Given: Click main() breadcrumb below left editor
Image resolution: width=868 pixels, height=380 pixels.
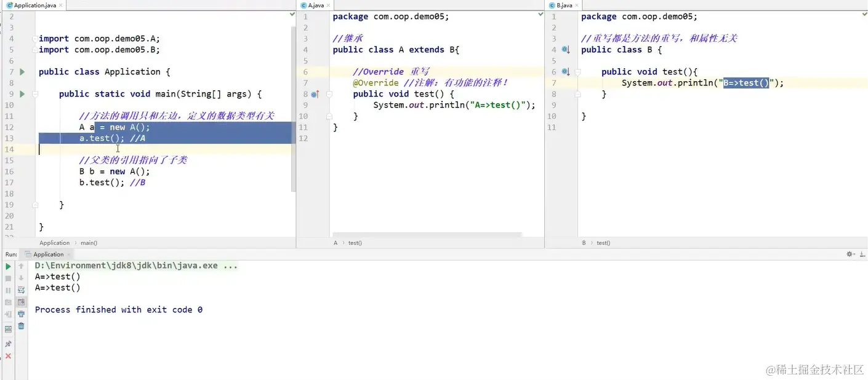Looking at the screenshot, I should tap(89, 243).
